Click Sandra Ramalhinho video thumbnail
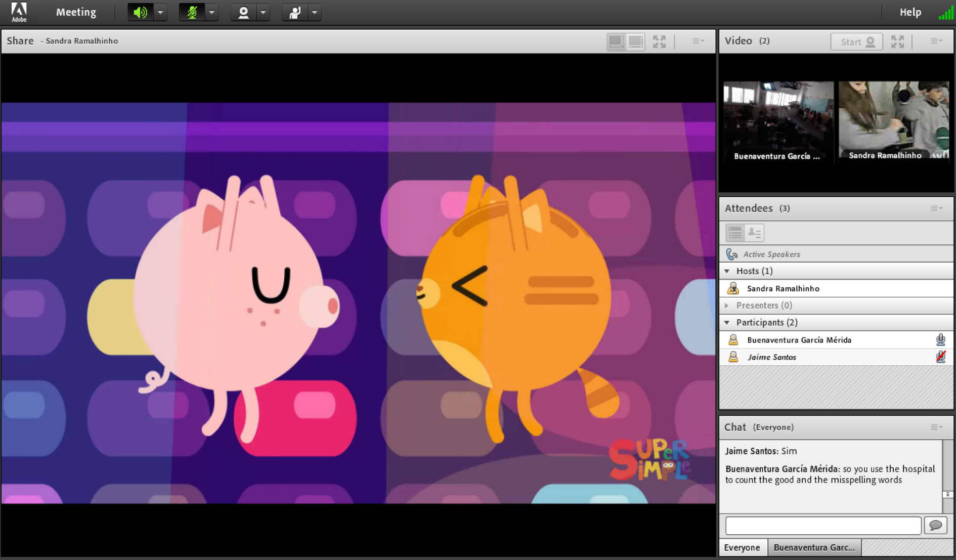The width and height of the screenshot is (956, 560). tap(894, 120)
